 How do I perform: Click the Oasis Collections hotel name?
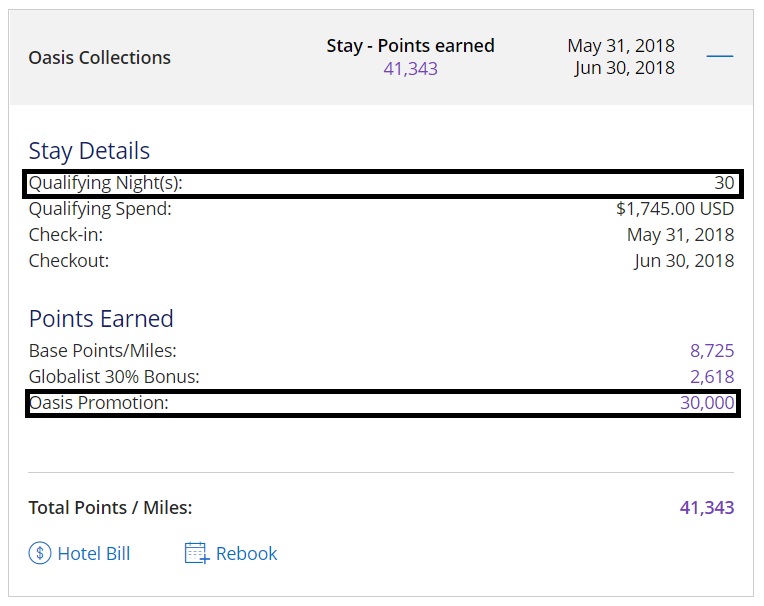(100, 57)
